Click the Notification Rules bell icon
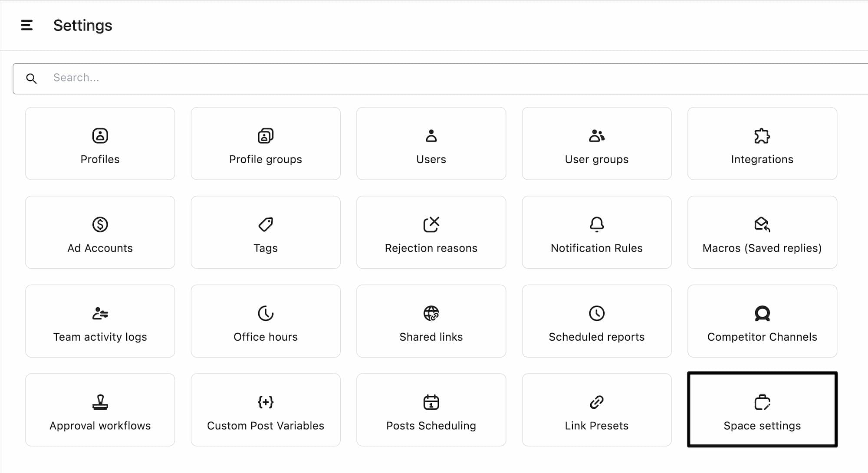The height and width of the screenshot is (473, 868). click(596, 224)
